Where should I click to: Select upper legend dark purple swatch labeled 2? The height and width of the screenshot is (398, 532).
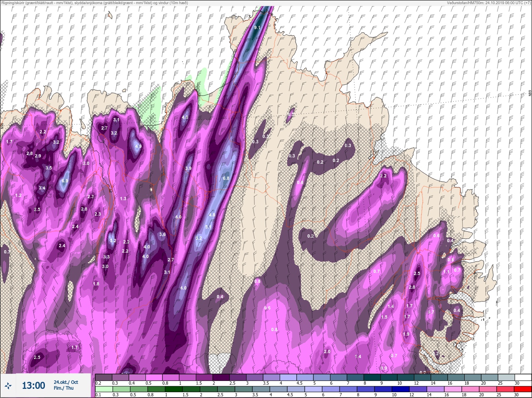pyautogui.click(x=222, y=377)
